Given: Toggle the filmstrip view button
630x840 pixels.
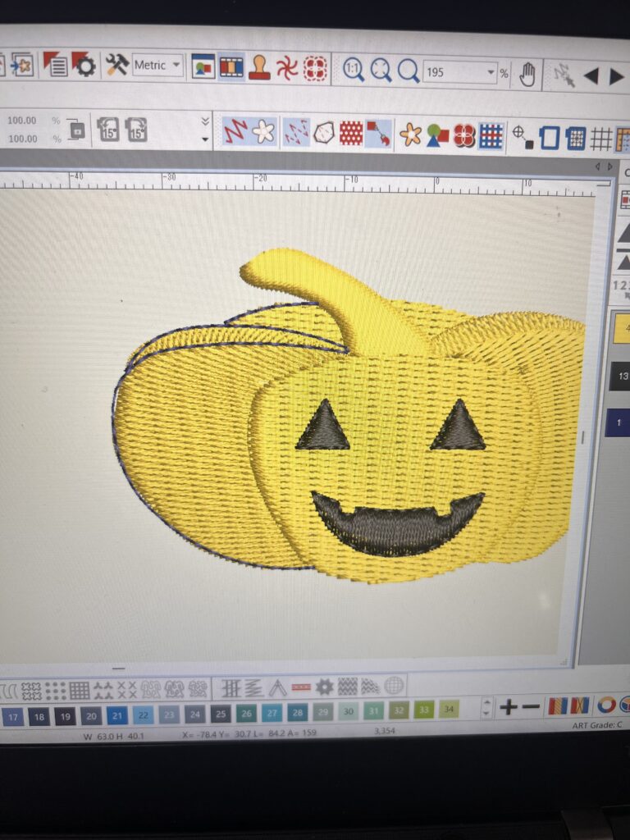Looking at the screenshot, I should (231, 66).
